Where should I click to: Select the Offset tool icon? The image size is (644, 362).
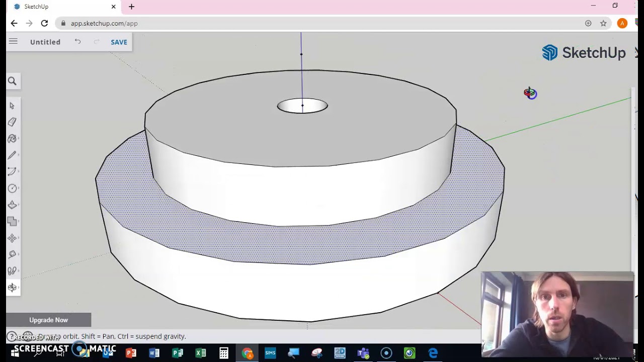[x=12, y=221]
